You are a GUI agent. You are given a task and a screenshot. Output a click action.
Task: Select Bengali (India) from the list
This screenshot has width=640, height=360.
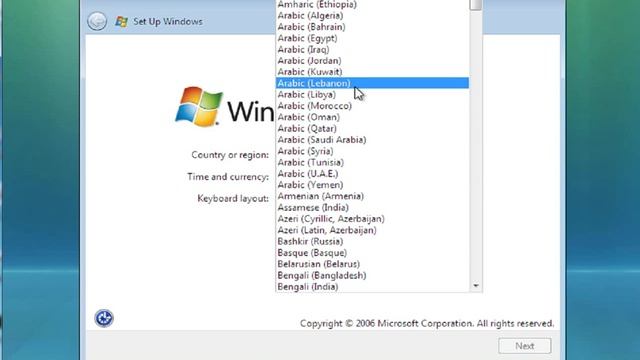pos(372,287)
